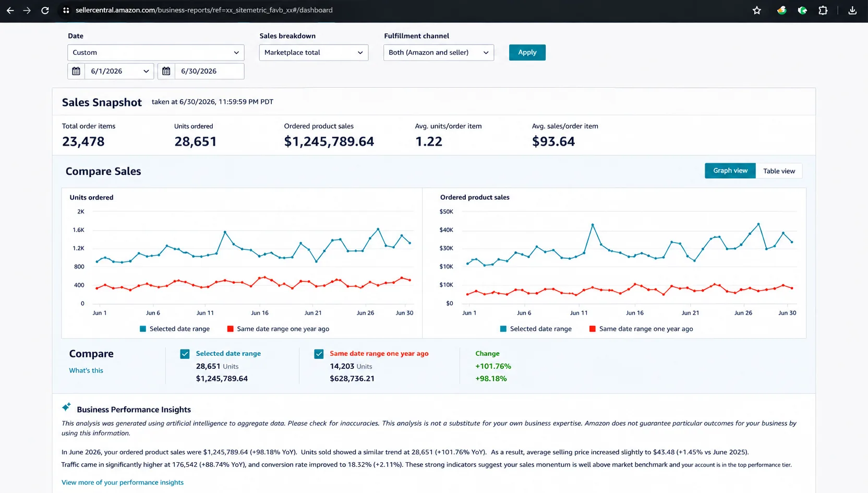Click red legend swatch under Ordered product sales chart
This screenshot has height=493, width=868.
pyautogui.click(x=593, y=329)
